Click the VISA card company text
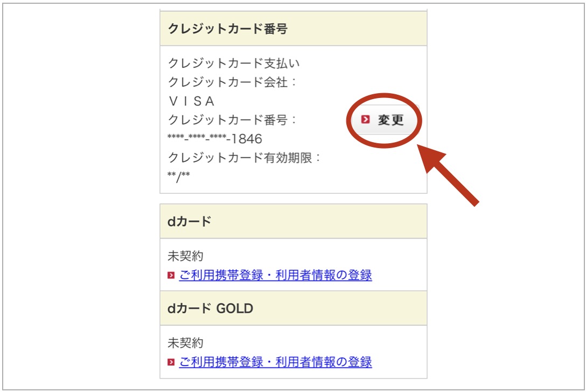The height and width of the screenshot is (392, 586). coord(191,101)
